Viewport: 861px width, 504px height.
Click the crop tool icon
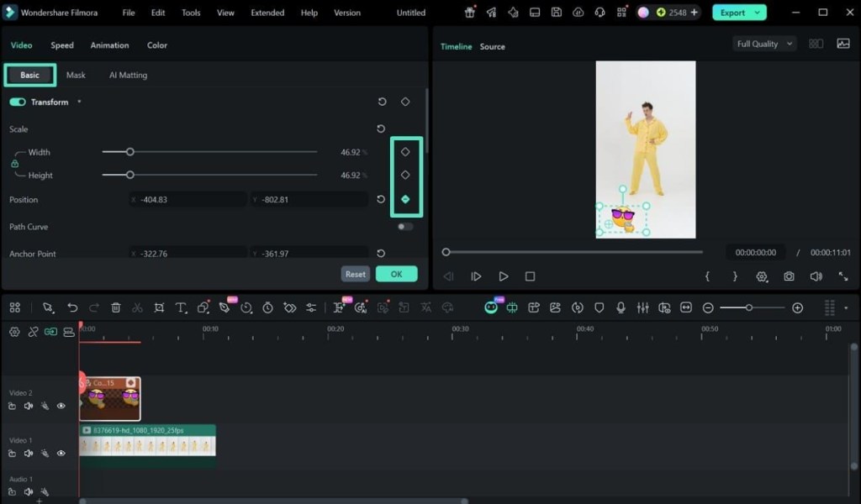click(x=159, y=307)
